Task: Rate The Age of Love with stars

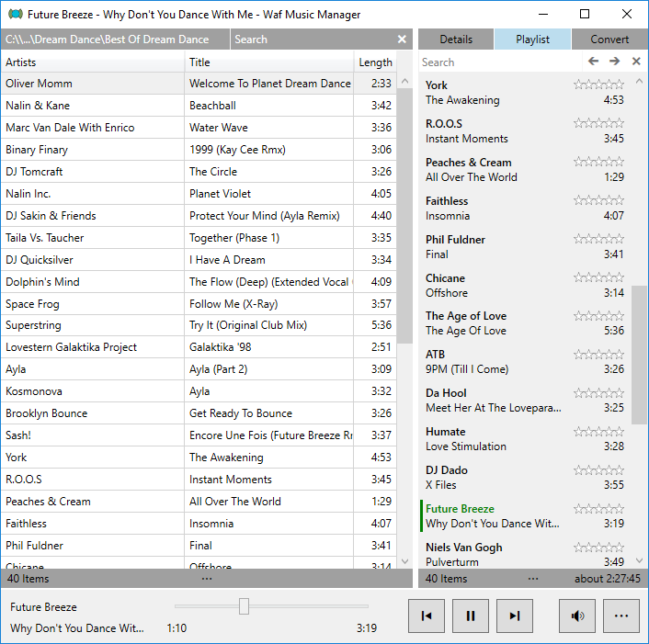Action: [598, 316]
